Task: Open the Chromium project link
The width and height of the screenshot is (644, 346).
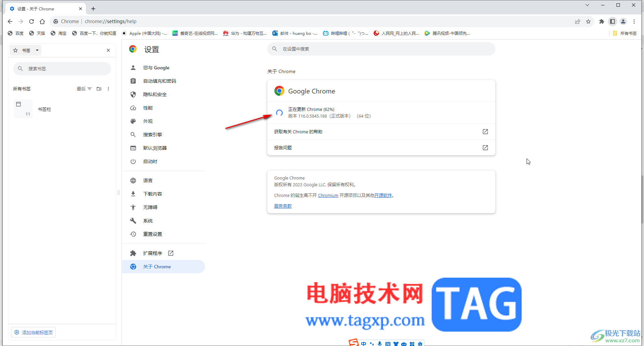Action: click(x=328, y=195)
